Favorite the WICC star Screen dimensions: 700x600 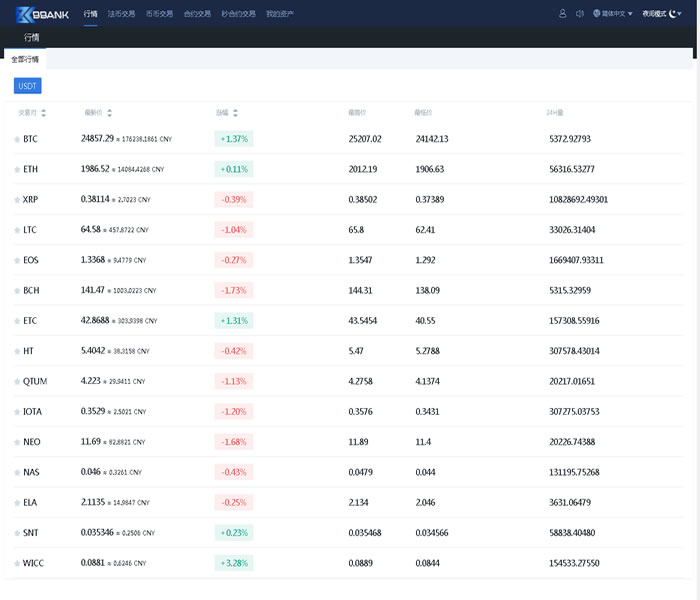click(x=17, y=563)
